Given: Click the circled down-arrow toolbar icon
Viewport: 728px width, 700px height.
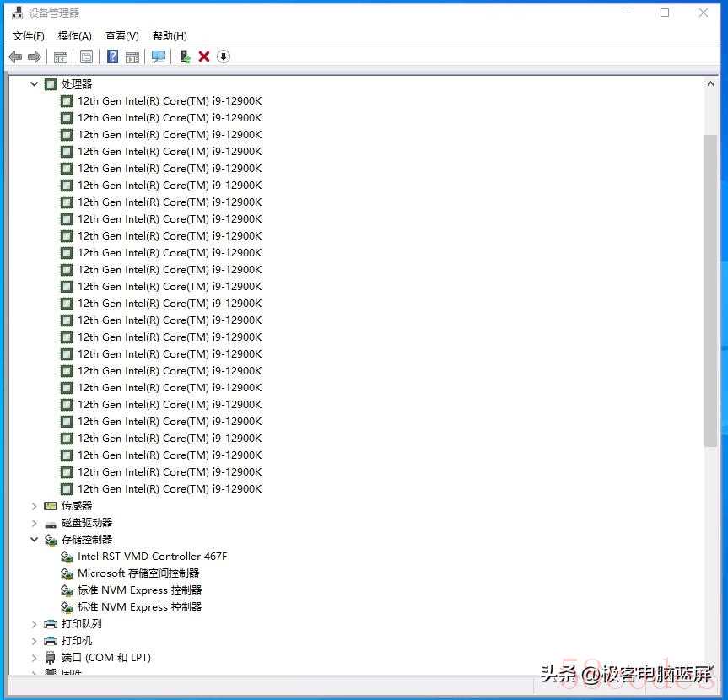Looking at the screenshot, I should [224, 57].
